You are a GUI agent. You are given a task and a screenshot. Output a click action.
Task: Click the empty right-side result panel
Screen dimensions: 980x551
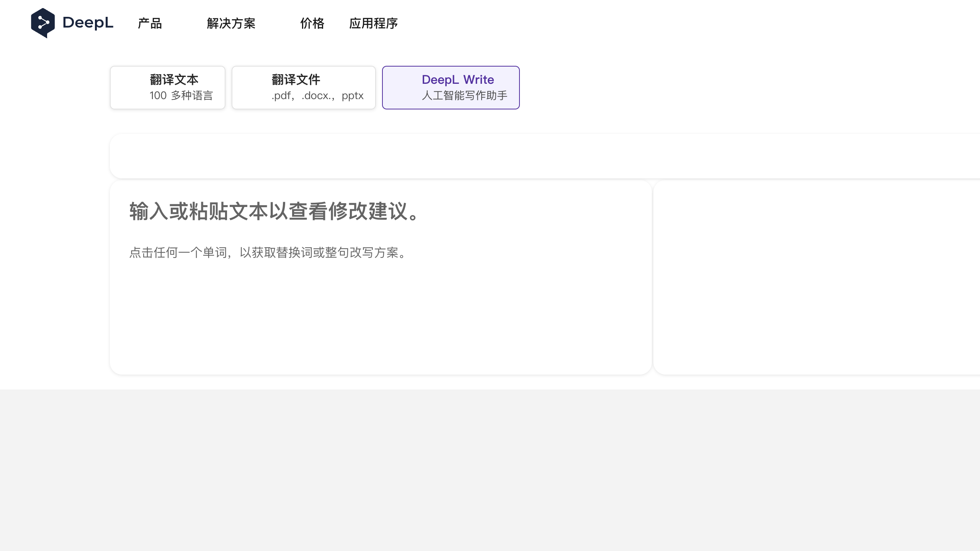pos(817,277)
